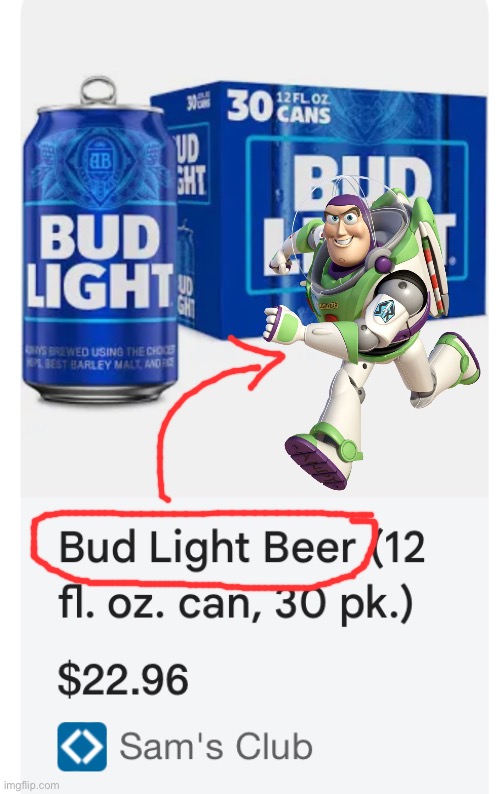The height and width of the screenshot is (794, 500).
Task: Click the BUD LIGHT wordmark on the can
Action: [100, 263]
